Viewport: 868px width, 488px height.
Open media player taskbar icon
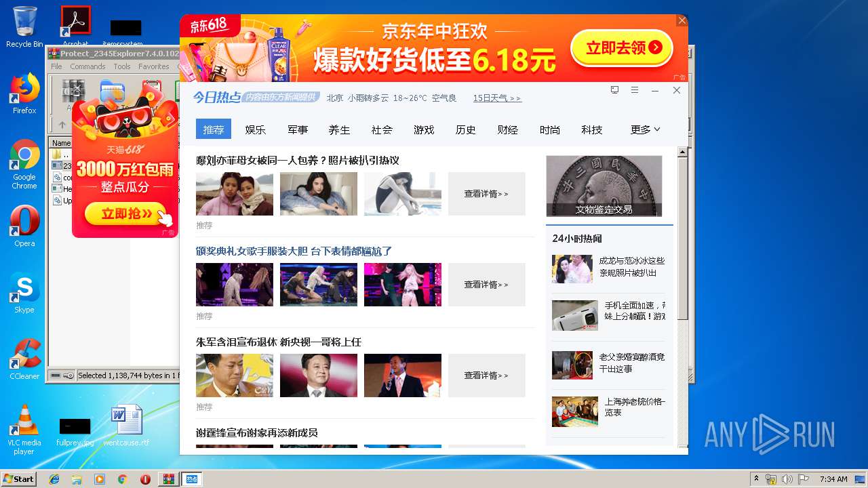[100, 479]
